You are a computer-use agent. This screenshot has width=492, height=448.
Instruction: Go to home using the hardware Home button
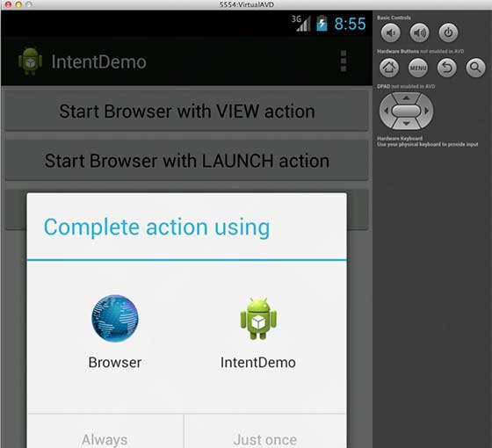tap(389, 68)
